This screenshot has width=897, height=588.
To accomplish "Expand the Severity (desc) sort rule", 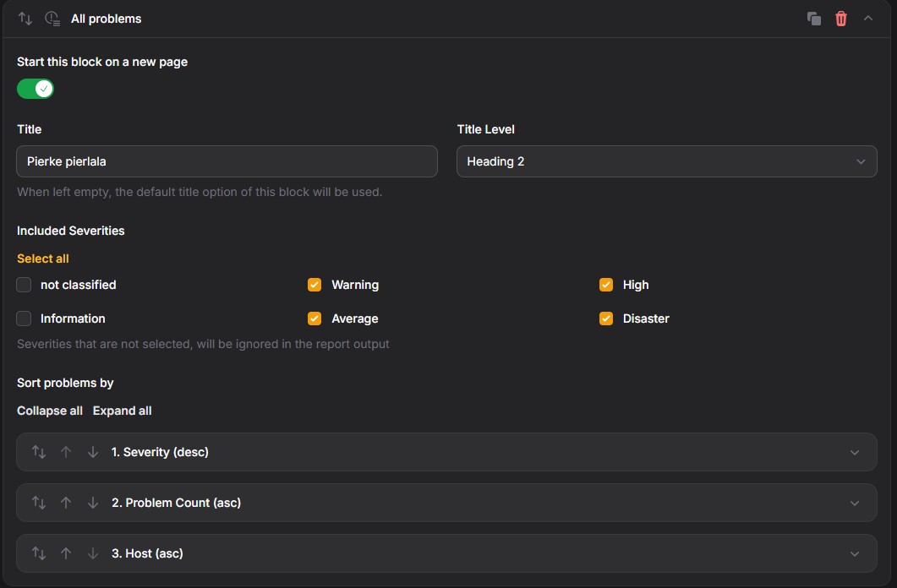I will click(x=855, y=452).
